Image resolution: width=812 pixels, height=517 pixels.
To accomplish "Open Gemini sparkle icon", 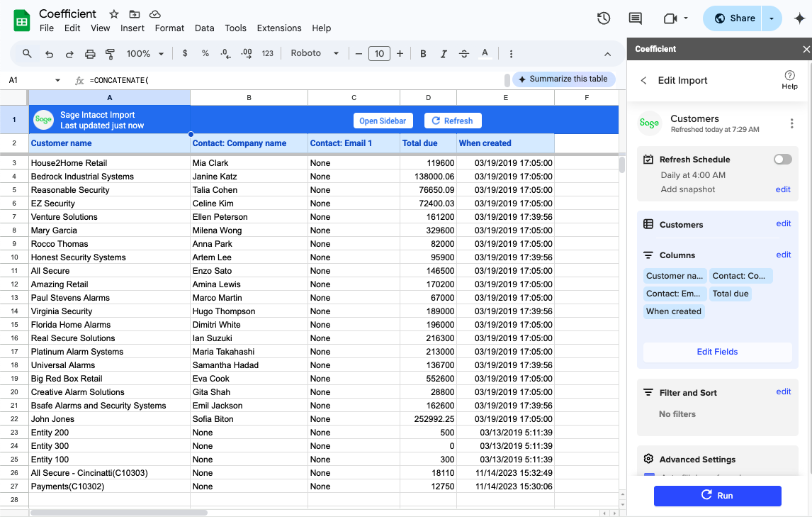I will click(x=799, y=18).
